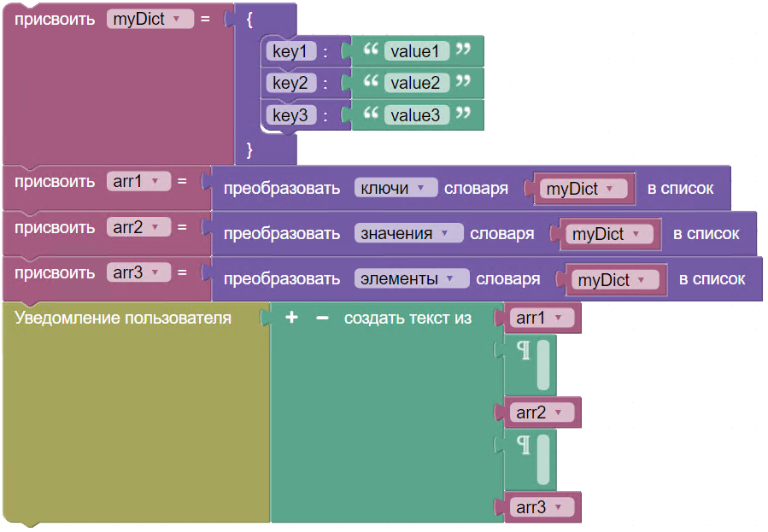
Task: Expand the 'элементы' dropdown
Action: (x=412, y=279)
